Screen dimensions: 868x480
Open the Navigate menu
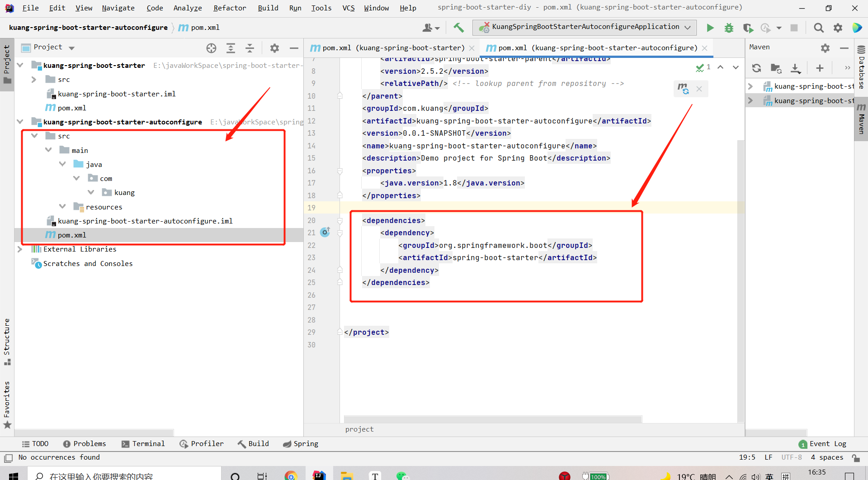[x=118, y=8]
